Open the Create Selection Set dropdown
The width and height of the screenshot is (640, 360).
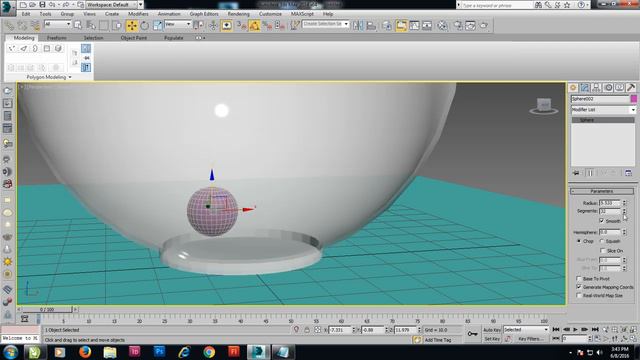point(325,24)
